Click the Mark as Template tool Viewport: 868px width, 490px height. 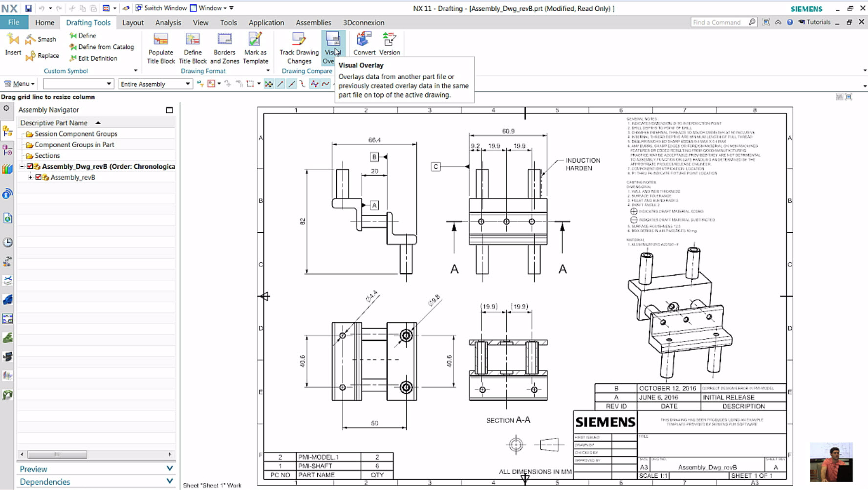point(256,46)
